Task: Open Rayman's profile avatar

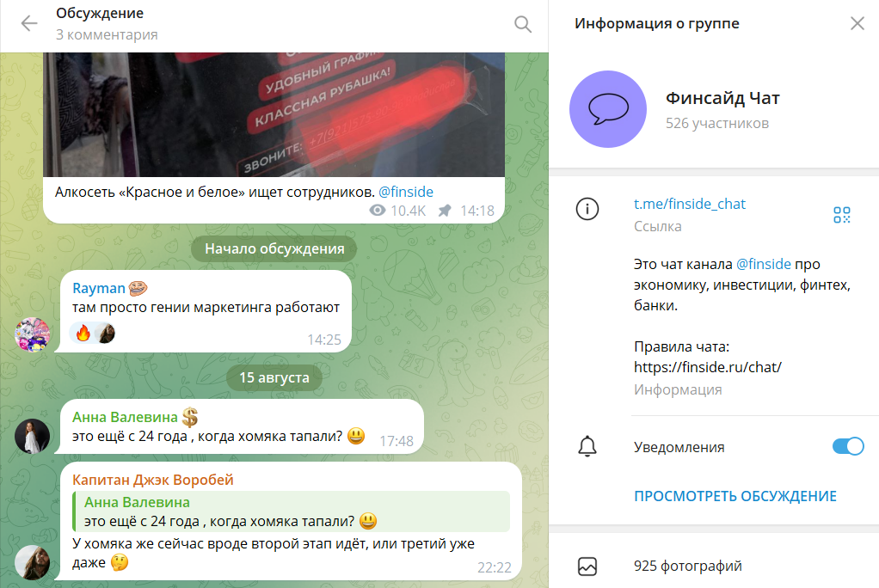Action: pyautogui.click(x=32, y=334)
